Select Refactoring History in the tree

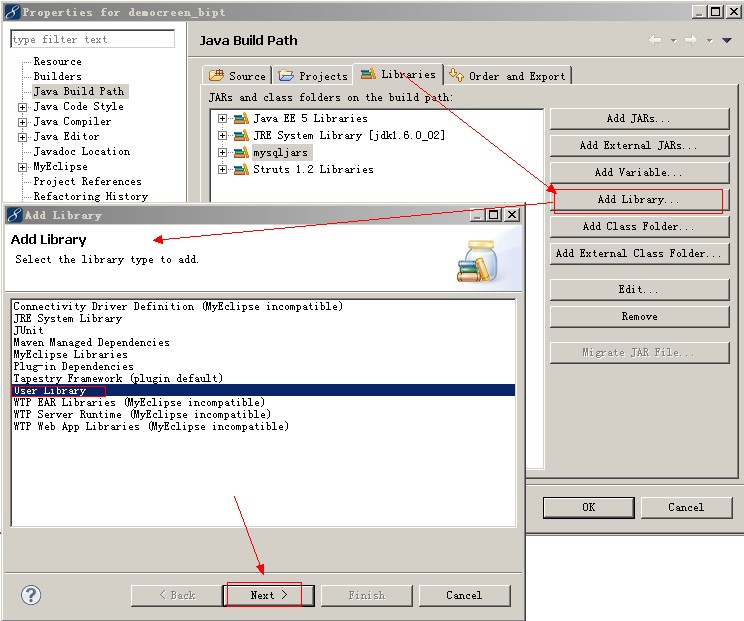[x=91, y=197]
